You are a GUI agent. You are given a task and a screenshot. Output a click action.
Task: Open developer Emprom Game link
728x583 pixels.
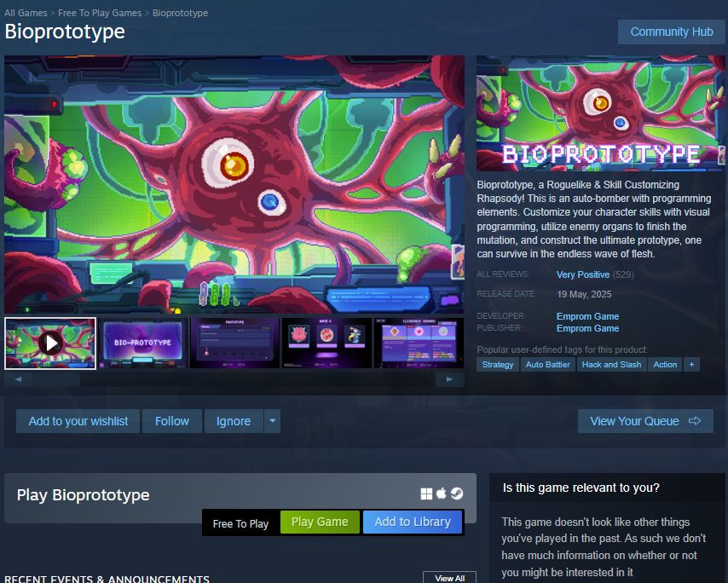click(x=587, y=316)
